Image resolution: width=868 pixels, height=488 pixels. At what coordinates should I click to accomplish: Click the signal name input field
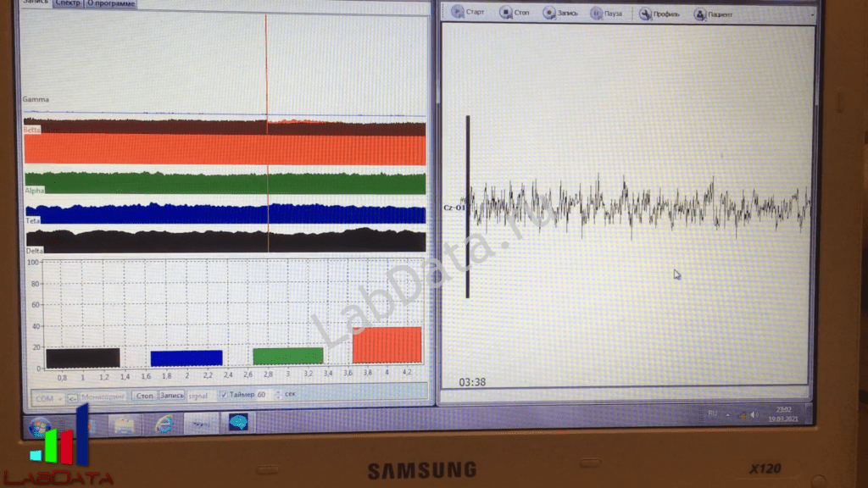click(x=200, y=396)
